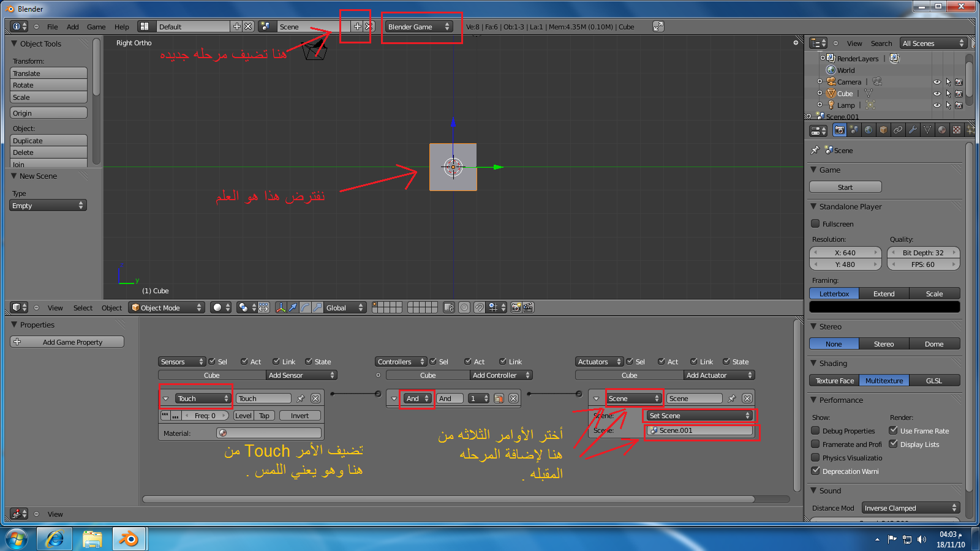980x551 pixels.
Task: Open the Game menu in info header
Action: tap(96, 27)
